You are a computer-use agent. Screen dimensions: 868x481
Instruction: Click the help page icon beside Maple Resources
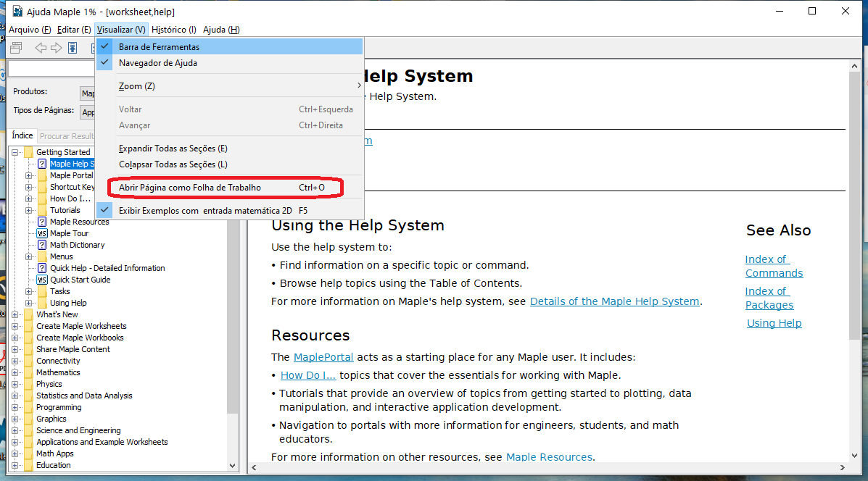pyautogui.click(x=42, y=222)
